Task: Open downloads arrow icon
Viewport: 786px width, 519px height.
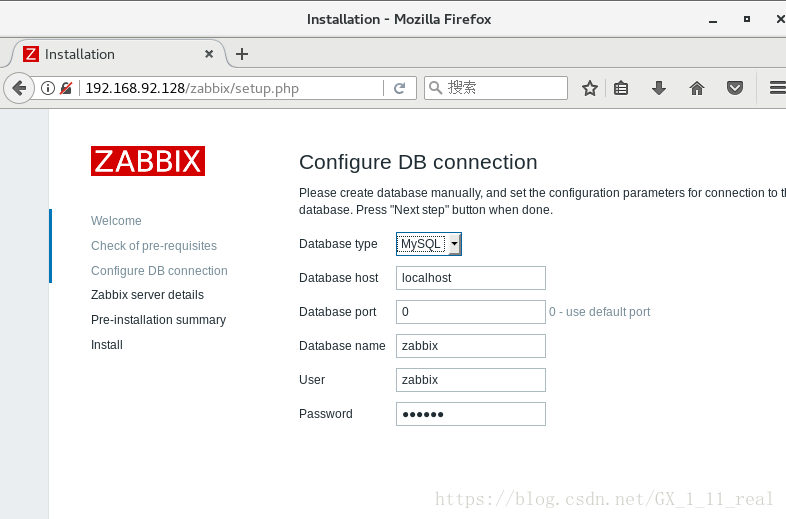Action: pos(659,88)
